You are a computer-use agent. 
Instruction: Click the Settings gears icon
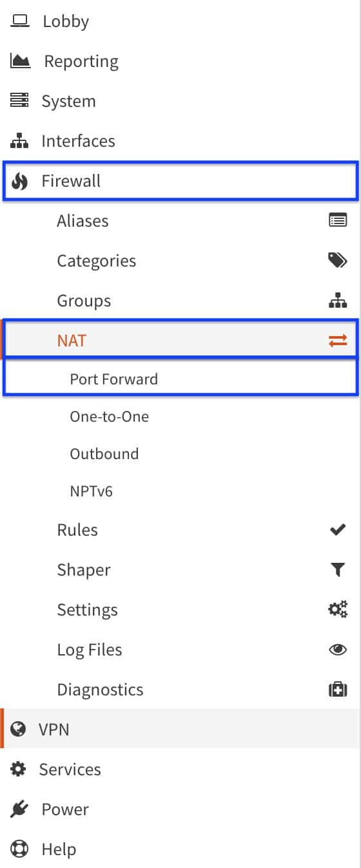click(338, 609)
